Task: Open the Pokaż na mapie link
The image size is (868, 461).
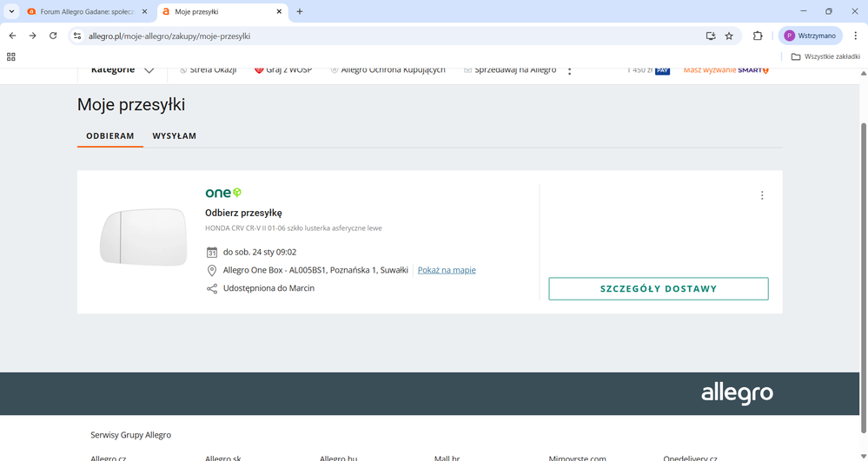Action: pyautogui.click(x=447, y=270)
